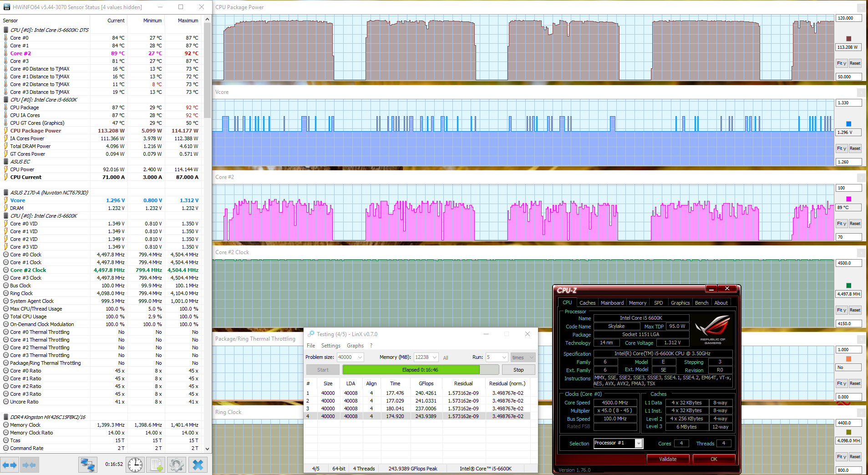Switch to the SPD tab in CPU-Z

click(x=659, y=303)
